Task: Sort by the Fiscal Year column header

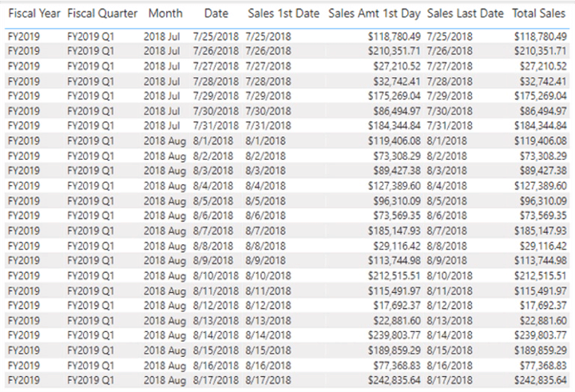Action: click(33, 14)
